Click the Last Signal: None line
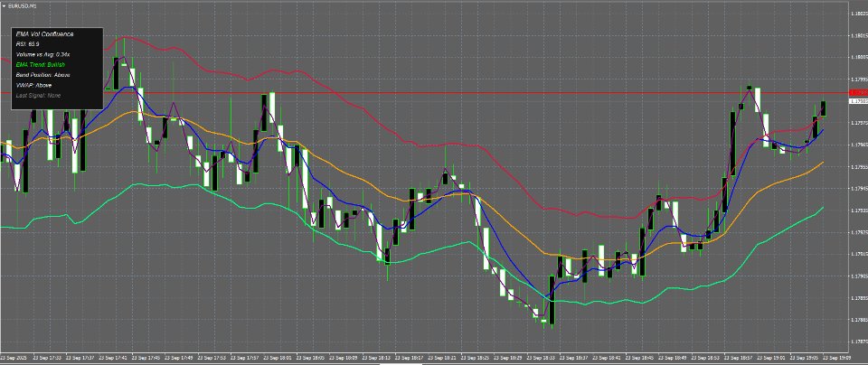 [39, 95]
